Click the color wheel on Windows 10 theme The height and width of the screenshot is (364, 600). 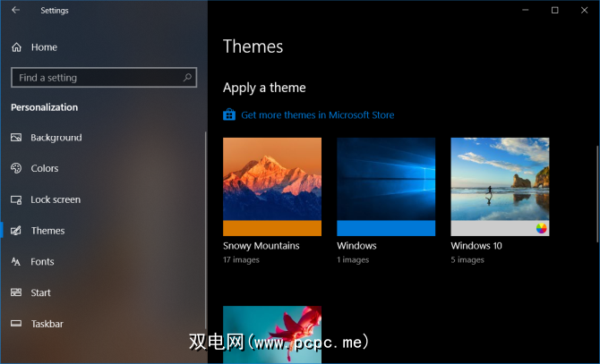click(541, 228)
